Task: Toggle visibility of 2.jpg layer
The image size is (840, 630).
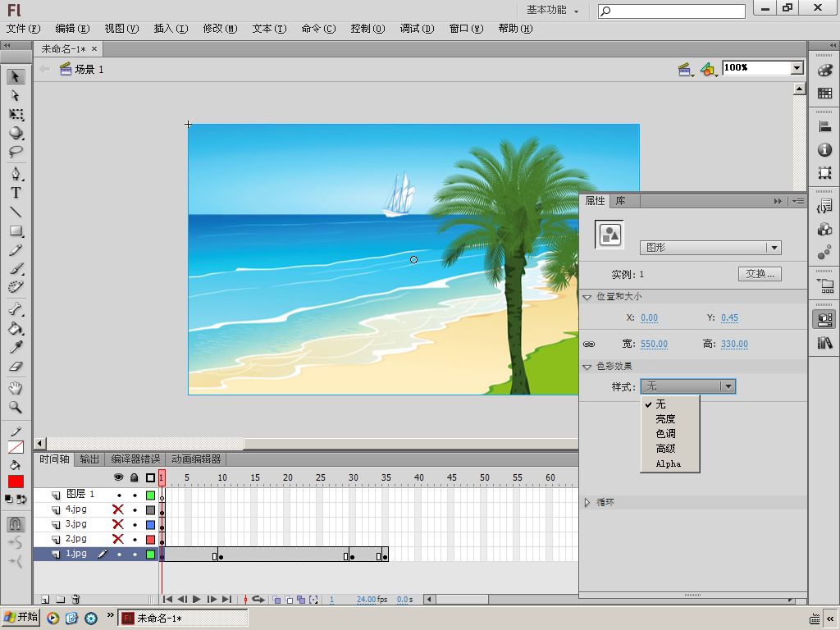Action: 118,539
